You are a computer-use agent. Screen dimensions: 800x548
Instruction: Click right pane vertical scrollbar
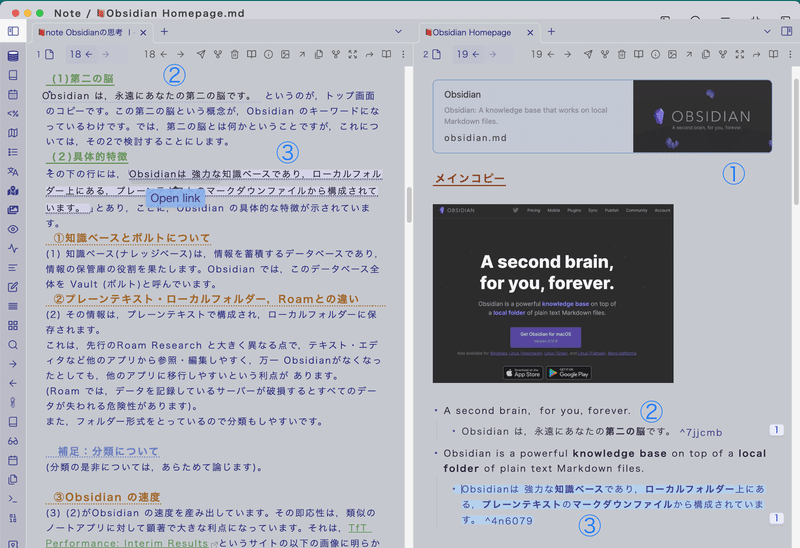tap(796, 143)
